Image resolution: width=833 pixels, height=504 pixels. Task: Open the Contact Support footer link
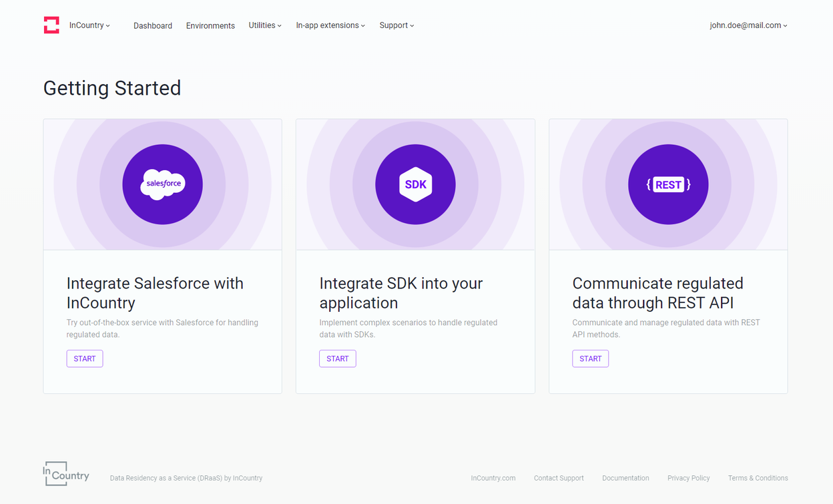point(559,478)
